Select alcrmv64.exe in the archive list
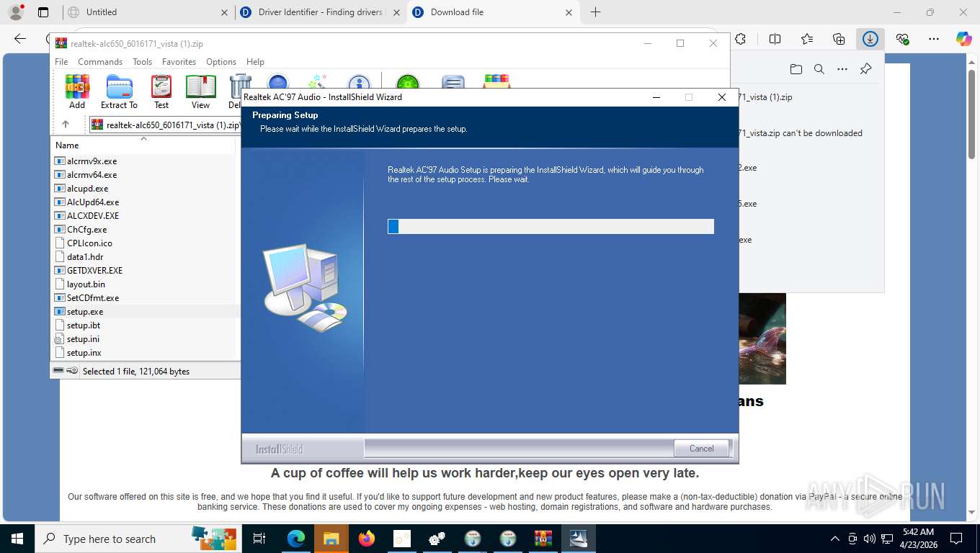This screenshot has height=553, width=980. pyautogui.click(x=92, y=175)
